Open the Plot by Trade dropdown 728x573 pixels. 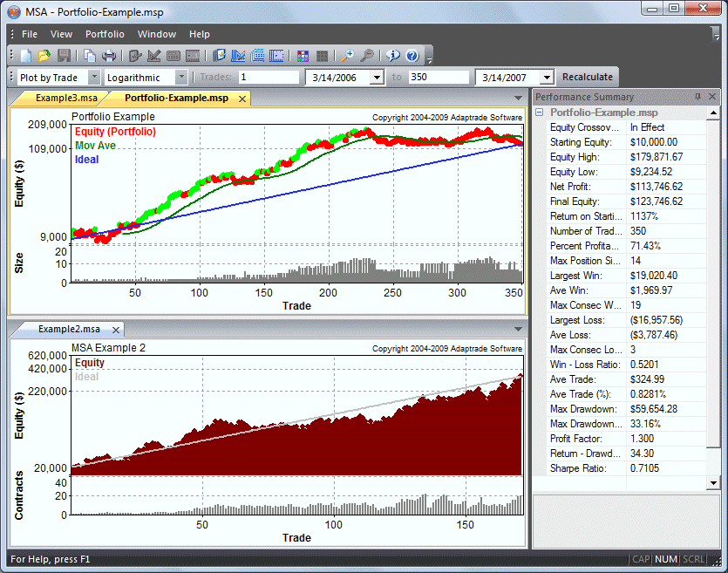pos(94,77)
